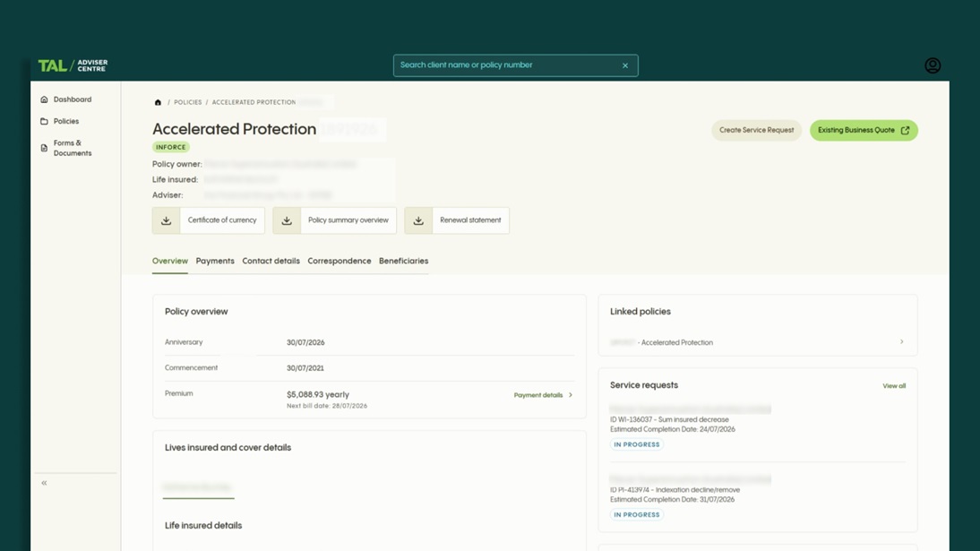Viewport: 980px width, 551px height.
Task: Click the Lives insured and cover details heading
Action: click(x=228, y=448)
